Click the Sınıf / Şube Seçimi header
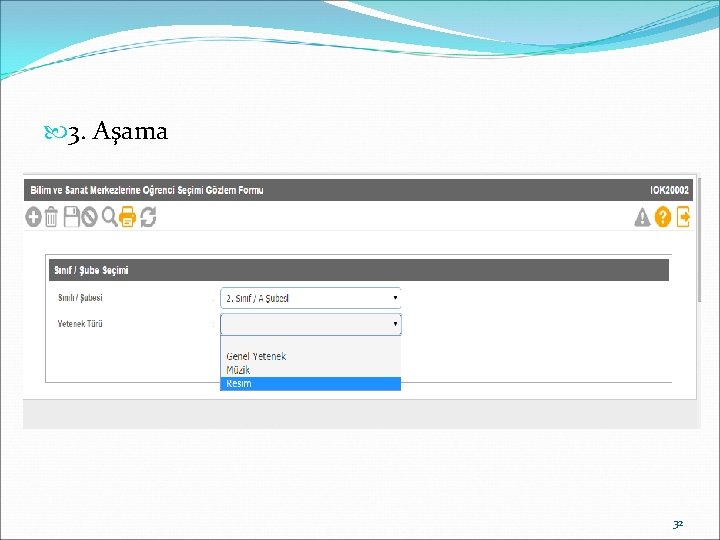The image size is (720, 540). coord(359,270)
